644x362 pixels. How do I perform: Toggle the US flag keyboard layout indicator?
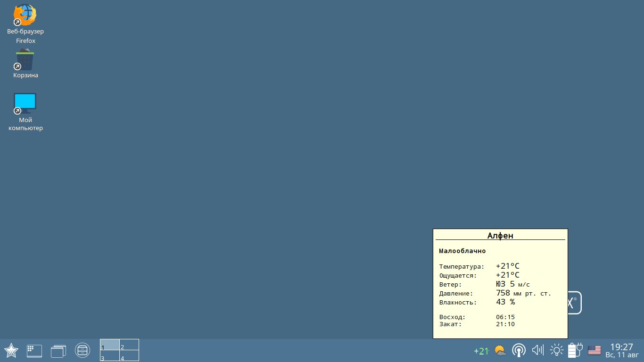594,350
